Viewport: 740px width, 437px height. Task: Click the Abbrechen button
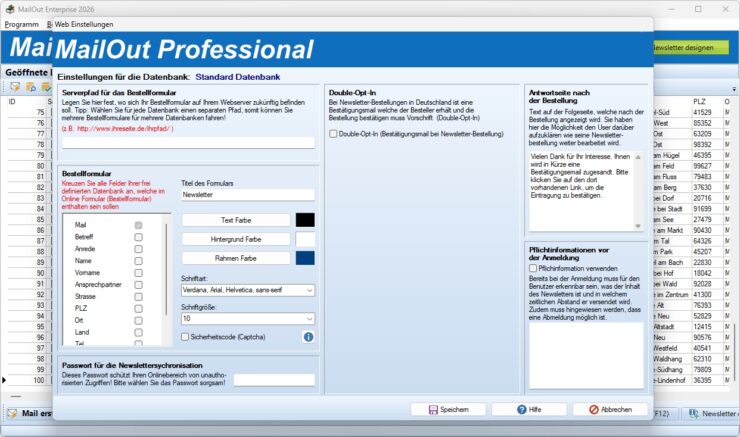610,410
